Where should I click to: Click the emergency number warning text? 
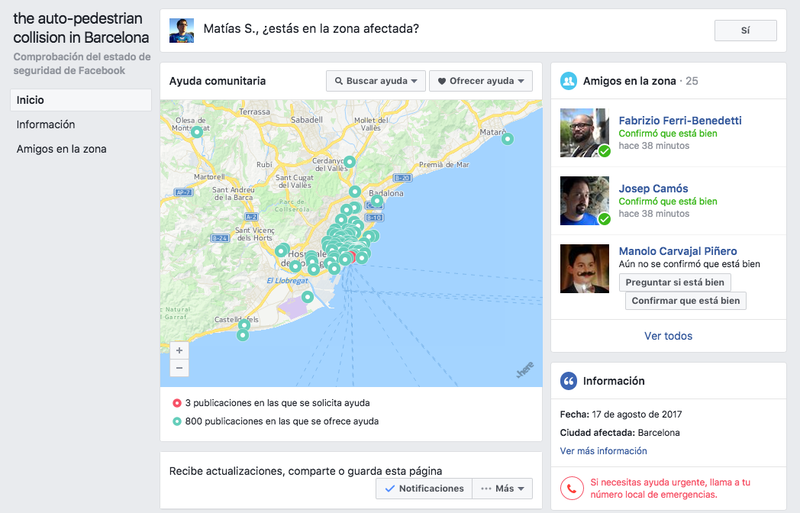coord(670,488)
